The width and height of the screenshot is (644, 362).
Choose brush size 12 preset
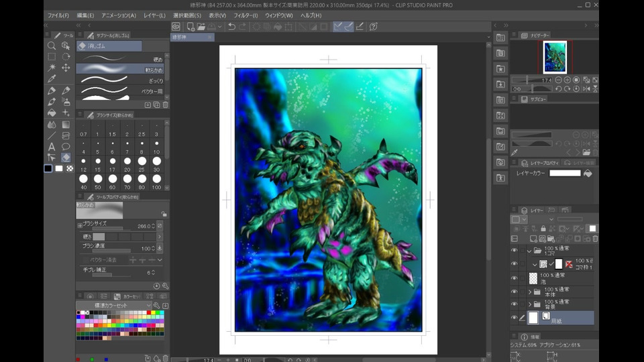[x=83, y=164]
